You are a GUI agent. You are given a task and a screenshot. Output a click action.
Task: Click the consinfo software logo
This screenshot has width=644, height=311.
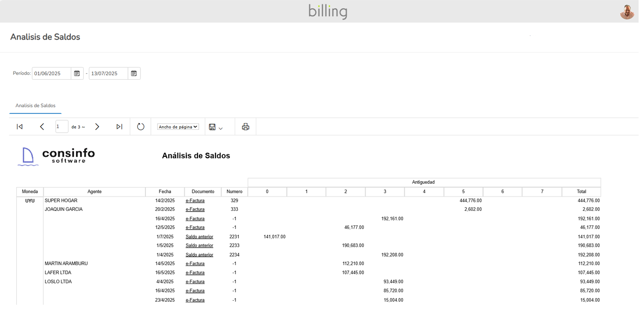(x=56, y=156)
